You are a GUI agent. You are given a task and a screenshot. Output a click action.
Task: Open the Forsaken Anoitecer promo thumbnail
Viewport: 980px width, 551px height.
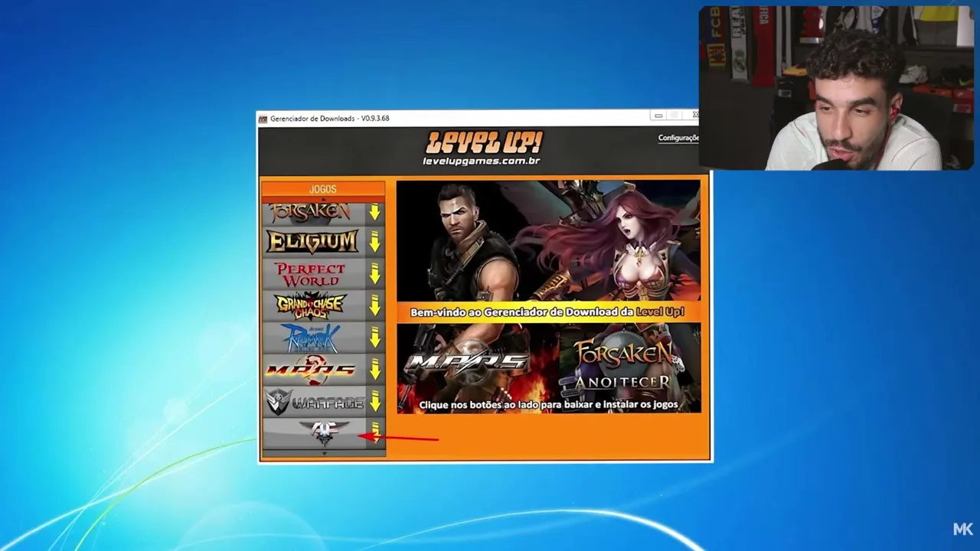tap(625, 360)
